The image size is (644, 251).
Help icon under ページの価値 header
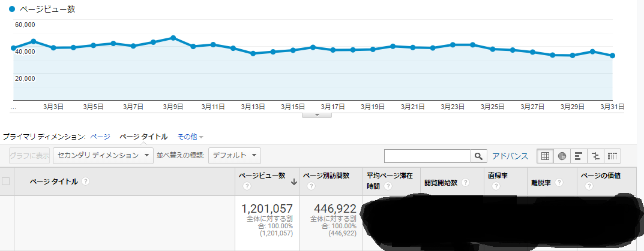point(589,186)
